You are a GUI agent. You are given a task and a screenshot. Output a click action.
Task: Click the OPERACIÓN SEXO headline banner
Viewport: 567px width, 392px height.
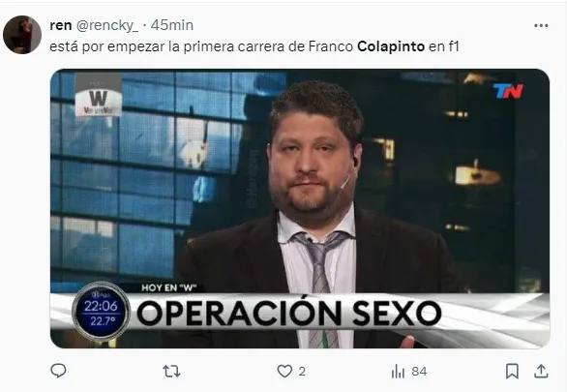tap(289, 314)
